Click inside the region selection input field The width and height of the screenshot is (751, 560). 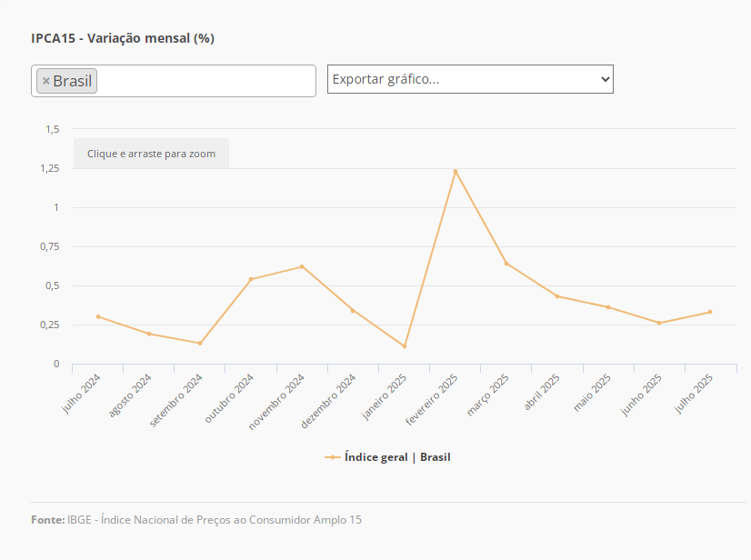(205, 81)
